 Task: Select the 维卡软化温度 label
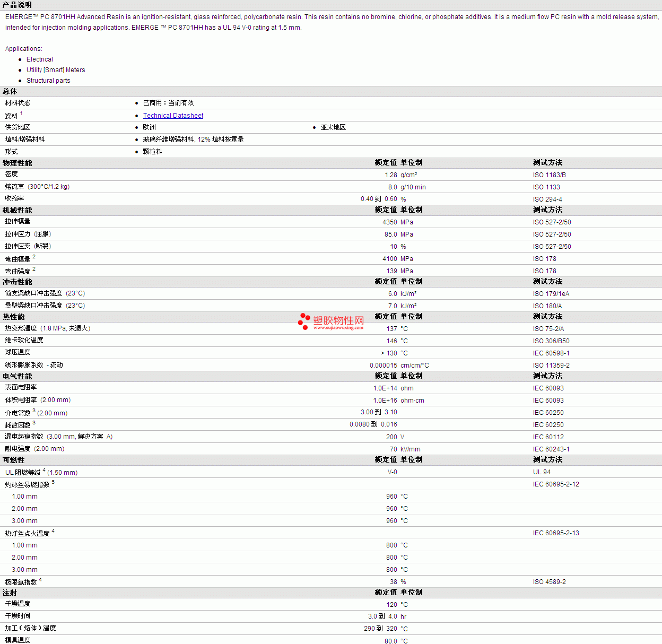point(24,340)
